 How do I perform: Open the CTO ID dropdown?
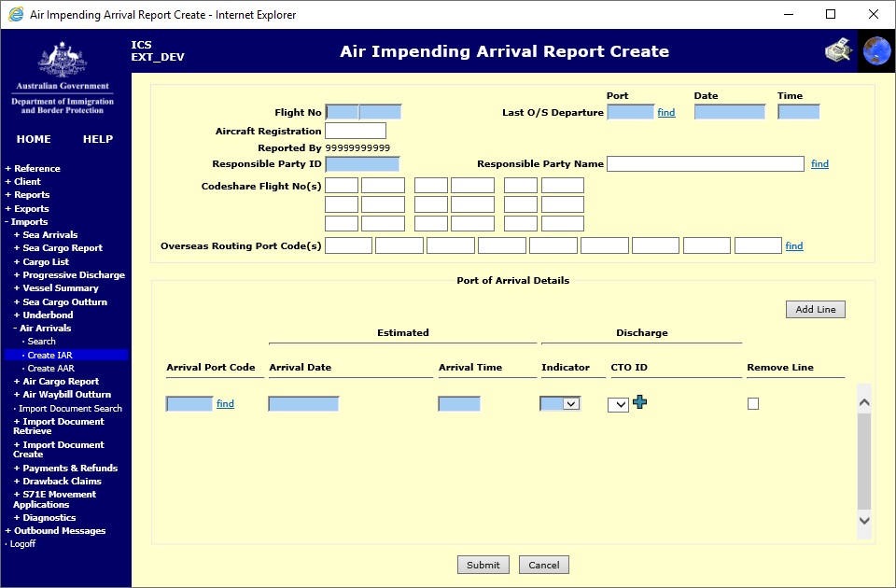[x=618, y=404]
